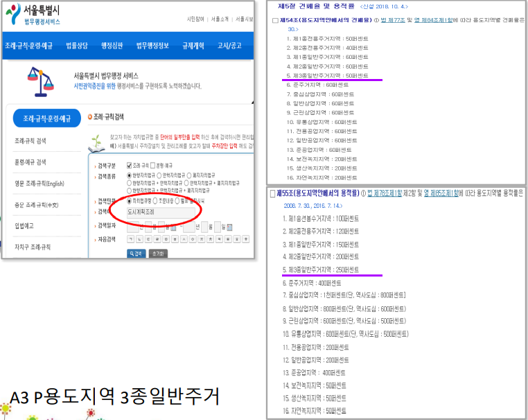
Task: Open the end date calendar picker icon
Action: 229,227
